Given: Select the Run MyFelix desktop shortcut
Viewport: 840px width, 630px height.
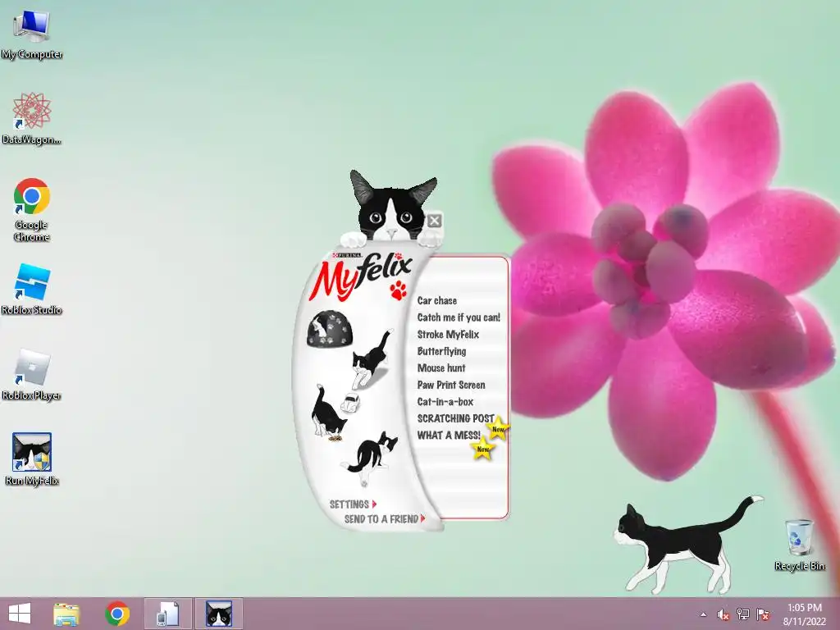Looking at the screenshot, I should pyautogui.click(x=32, y=459).
